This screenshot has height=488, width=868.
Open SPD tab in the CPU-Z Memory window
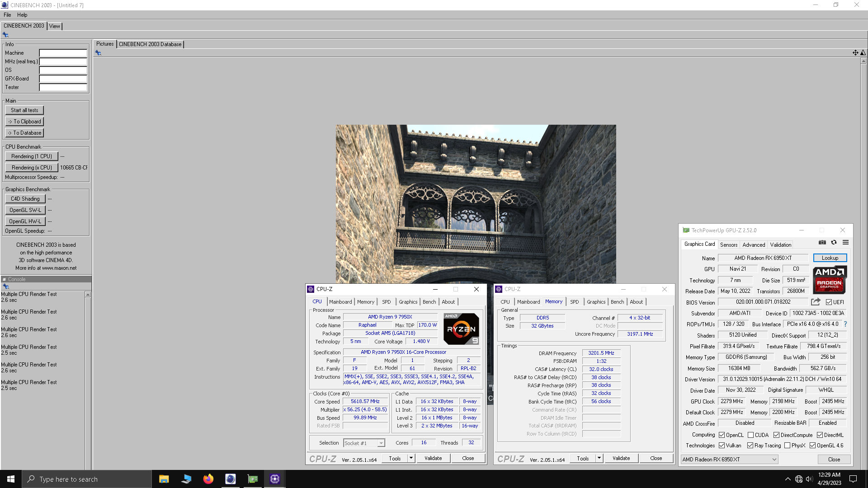574,302
